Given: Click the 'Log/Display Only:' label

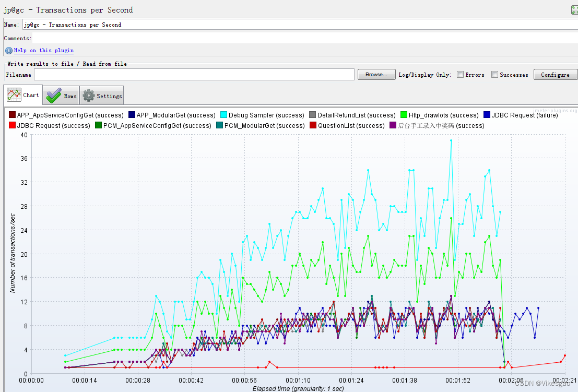Looking at the screenshot, I should click(424, 75).
